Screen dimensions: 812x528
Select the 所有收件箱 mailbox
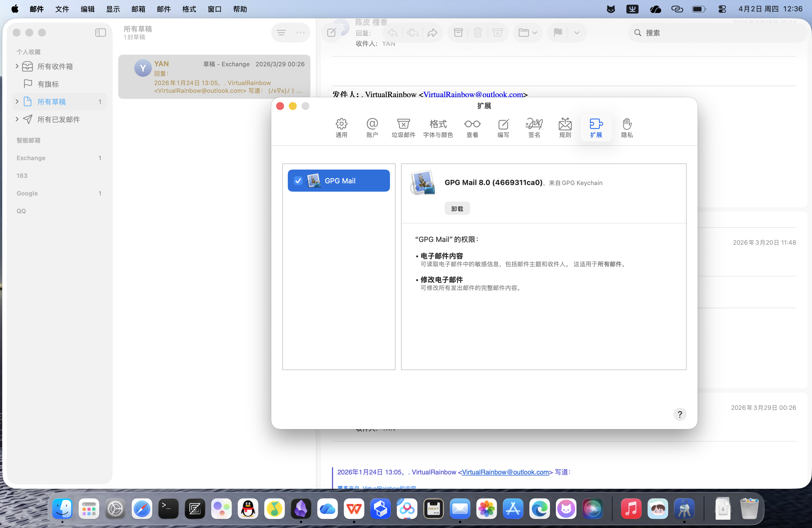pos(60,66)
